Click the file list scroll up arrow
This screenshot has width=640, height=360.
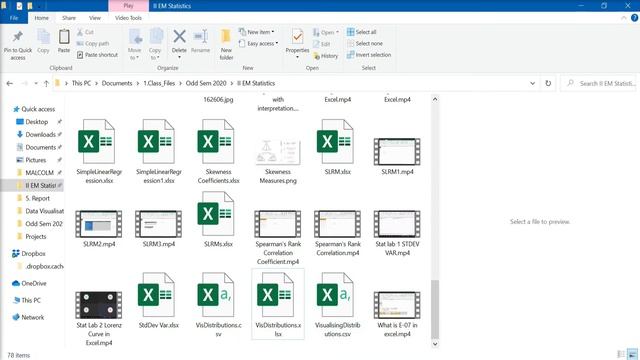435,99
